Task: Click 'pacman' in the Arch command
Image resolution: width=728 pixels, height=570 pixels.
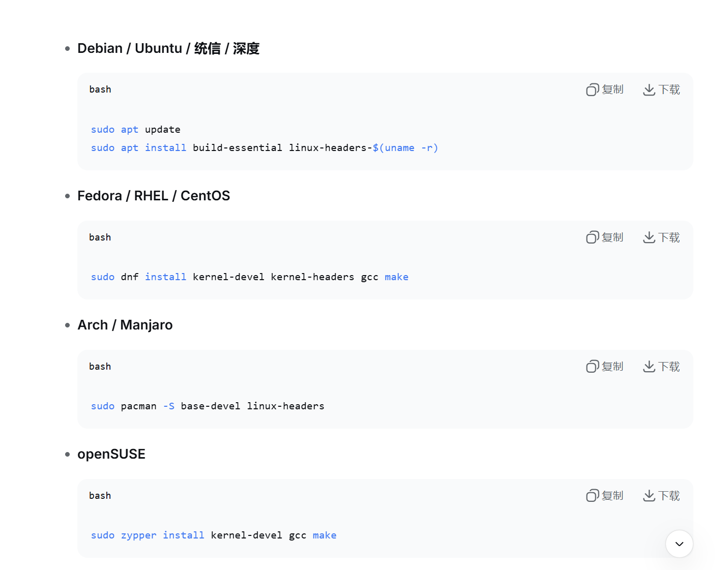Action: [139, 406]
